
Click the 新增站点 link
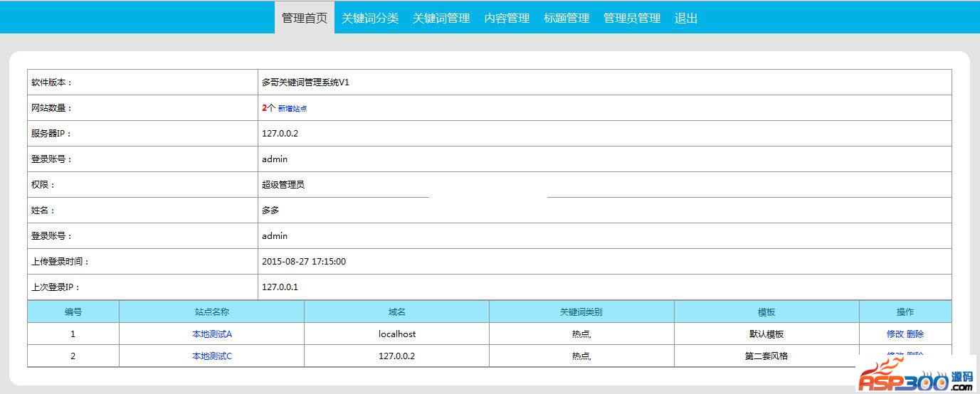tap(293, 108)
